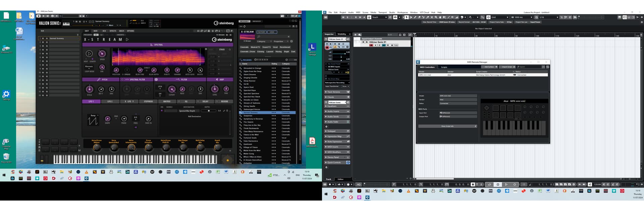Image resolution: width=644 pixels, height=201 pixels.
Task: Click the transport Stop button in Cubase
Action: 498,184
